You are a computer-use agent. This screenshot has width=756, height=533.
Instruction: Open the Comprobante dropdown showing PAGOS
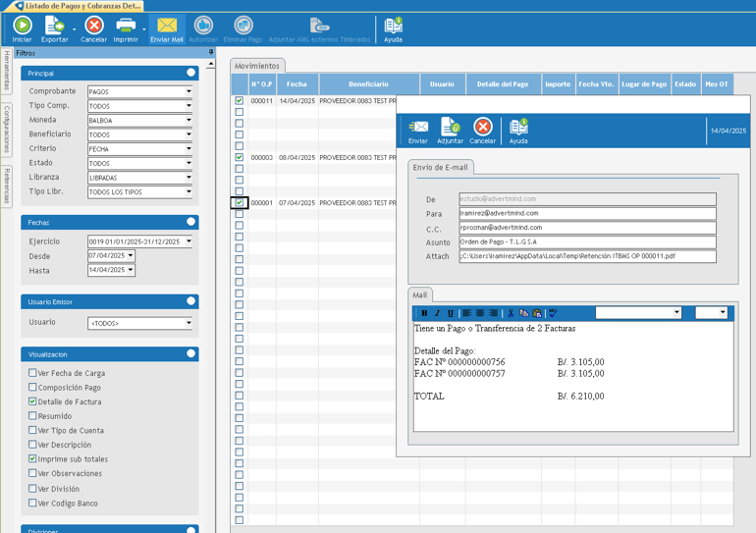[x=189, y=91]
